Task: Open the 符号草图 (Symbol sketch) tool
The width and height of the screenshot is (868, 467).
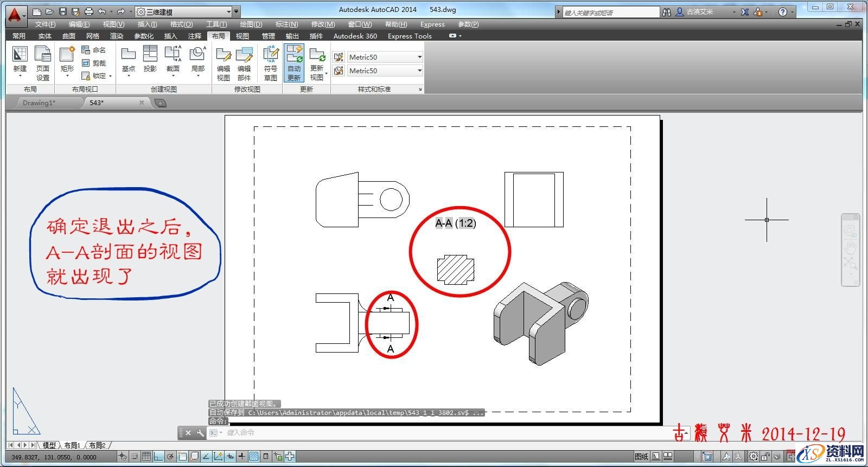Action: (270, 63)
